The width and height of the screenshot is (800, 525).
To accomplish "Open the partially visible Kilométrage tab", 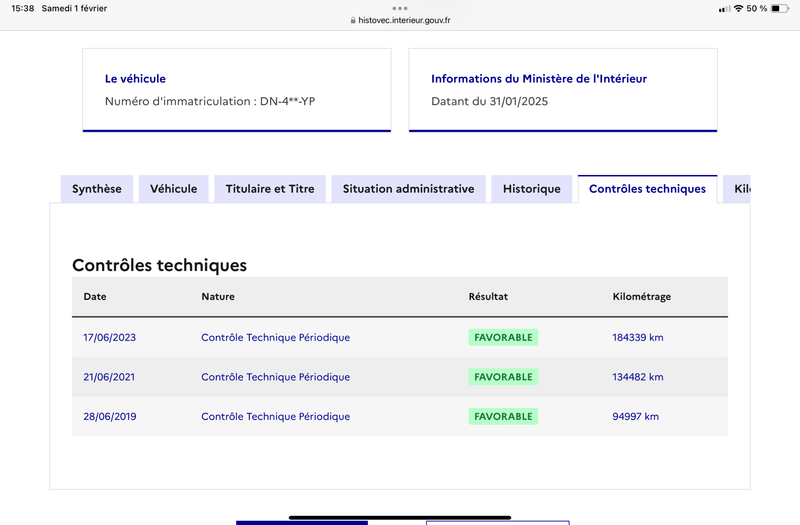I will 737,189.
